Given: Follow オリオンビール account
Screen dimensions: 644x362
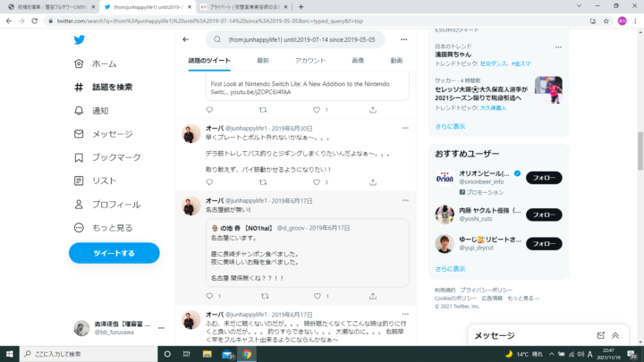Looking at the screenshot, I should 544,178.
